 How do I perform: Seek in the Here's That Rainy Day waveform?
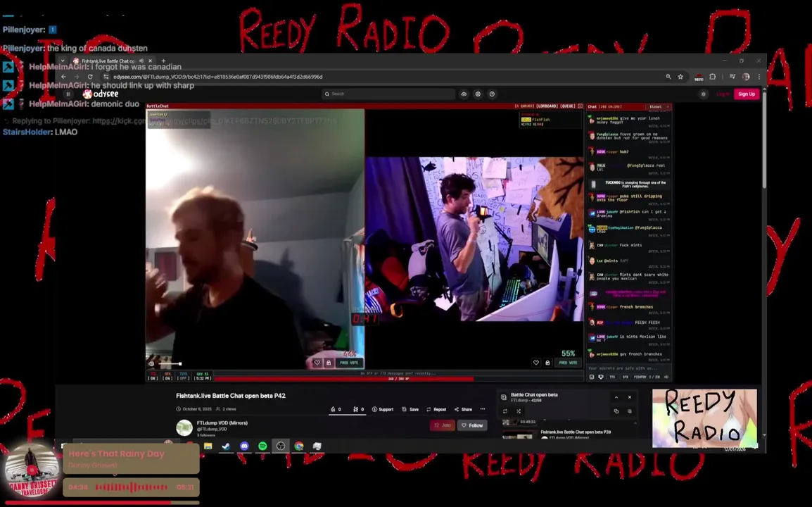click(132, 487)
